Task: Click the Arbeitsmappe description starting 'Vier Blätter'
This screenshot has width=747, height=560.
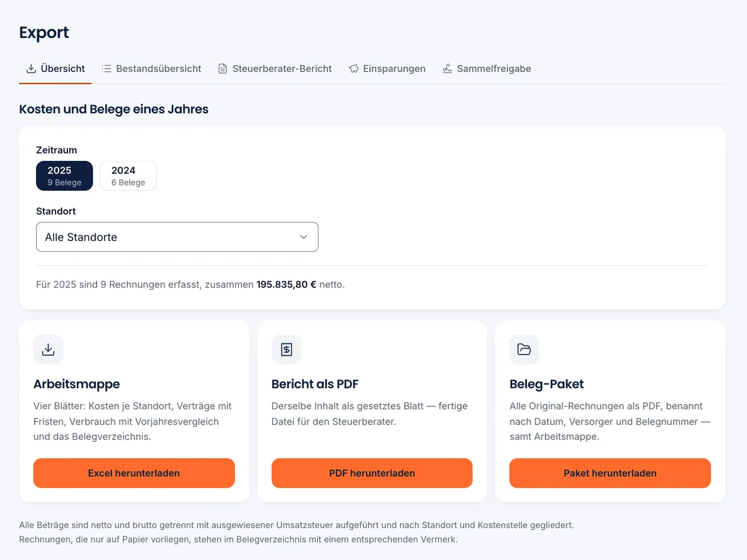Action: 132,422
